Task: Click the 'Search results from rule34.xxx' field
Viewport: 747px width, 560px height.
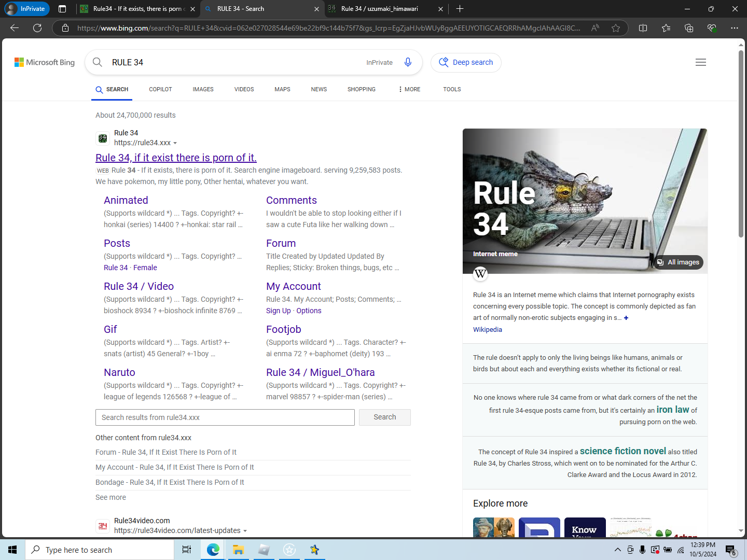Action: [225, 417]
